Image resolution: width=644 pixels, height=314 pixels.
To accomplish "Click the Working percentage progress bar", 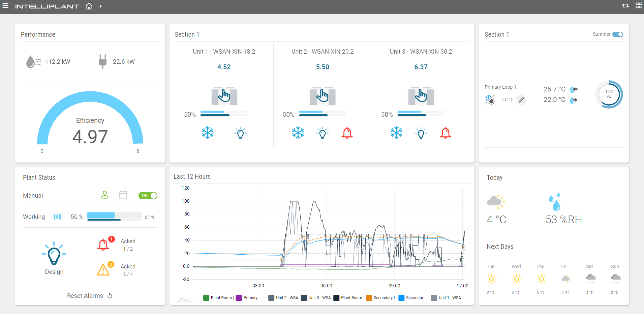I will point(115,216).
